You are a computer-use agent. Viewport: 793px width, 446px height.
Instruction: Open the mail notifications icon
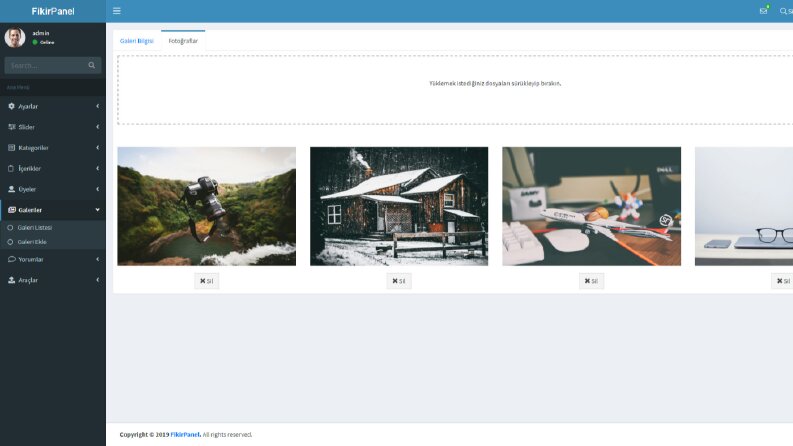tap(763, 11)
